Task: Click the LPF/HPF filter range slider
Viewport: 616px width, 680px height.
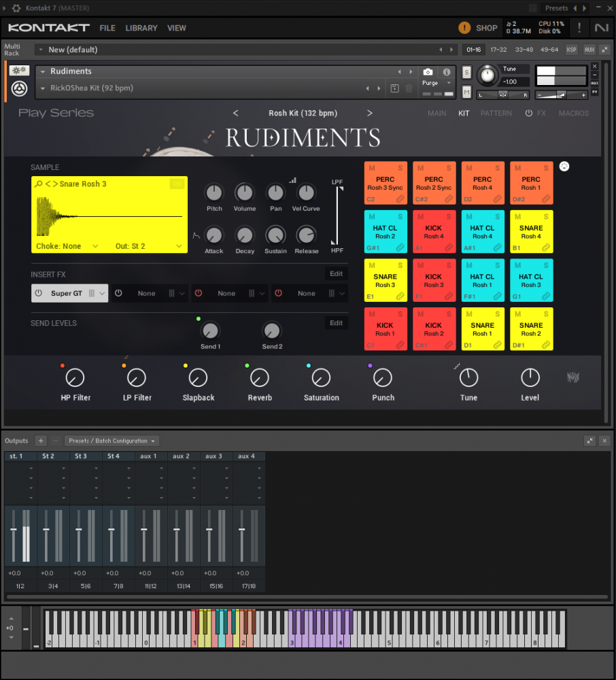Action: pyautogui.click(x=337, y=216)
